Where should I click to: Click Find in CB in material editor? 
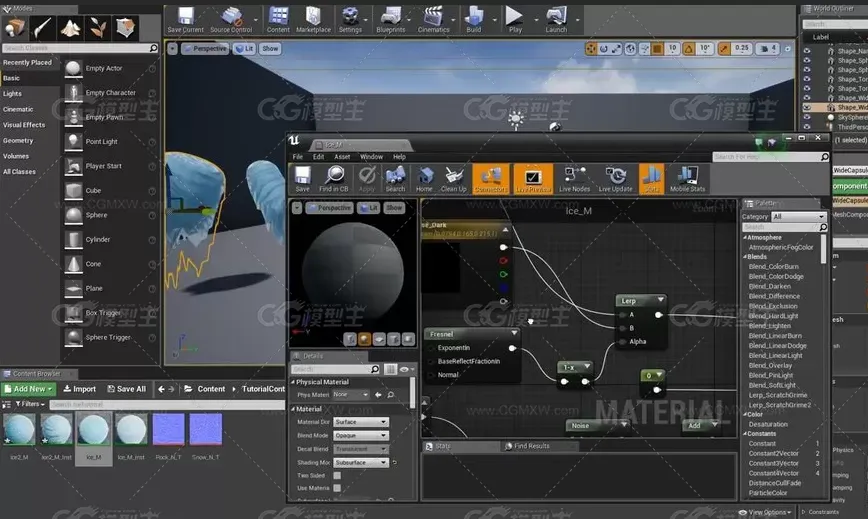(x=334, y=179)
